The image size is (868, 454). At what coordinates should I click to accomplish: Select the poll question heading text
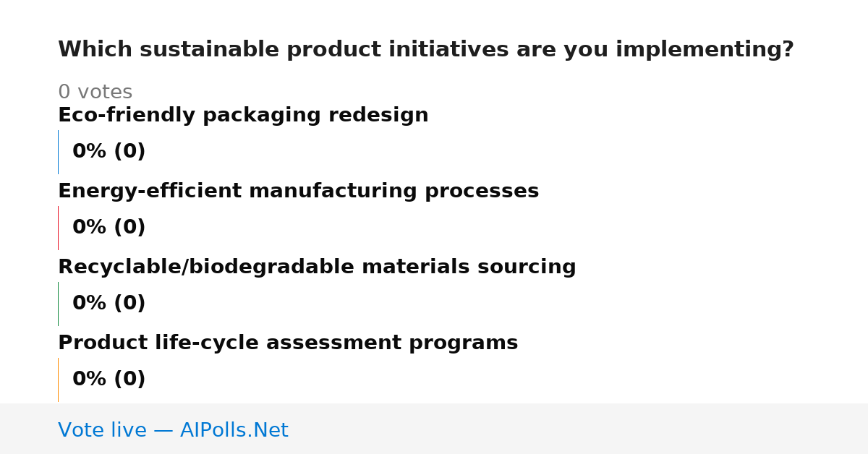pyautogui.click(x=426, y=50)
